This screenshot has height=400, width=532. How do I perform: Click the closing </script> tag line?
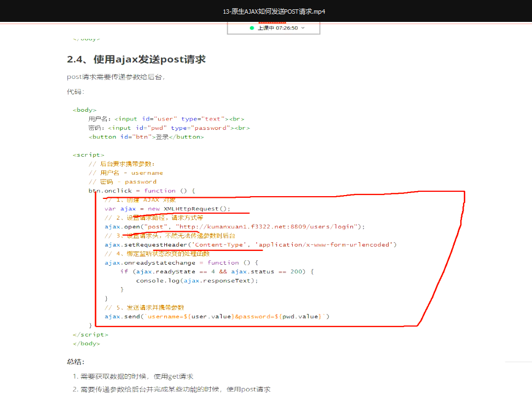(90, 334)
